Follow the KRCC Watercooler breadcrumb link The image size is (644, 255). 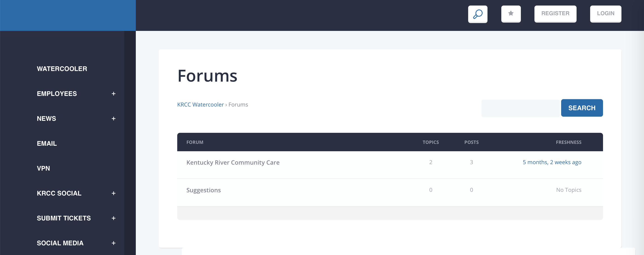point(200,104)
